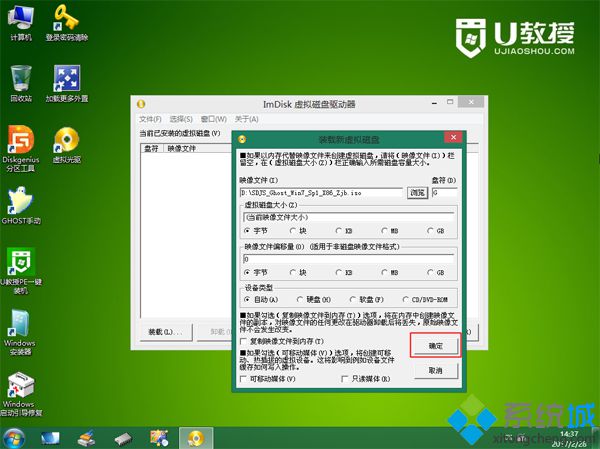Open the memory chip icon on the taskbar
The image size is (600, 449).
pyautogui.click(x=123, y=439)
